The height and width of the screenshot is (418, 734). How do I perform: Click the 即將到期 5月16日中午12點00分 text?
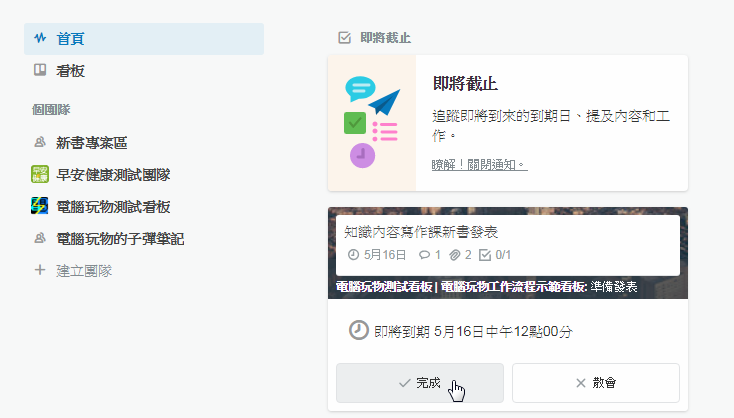point(473,331)
